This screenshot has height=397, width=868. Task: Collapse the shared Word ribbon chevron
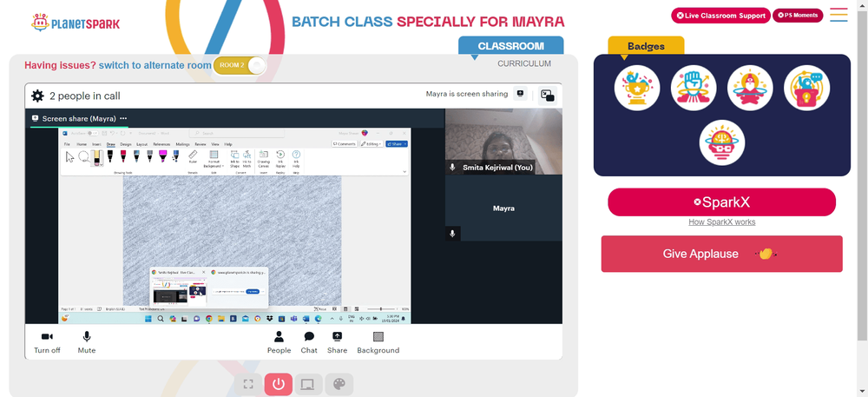pos(404,172)
